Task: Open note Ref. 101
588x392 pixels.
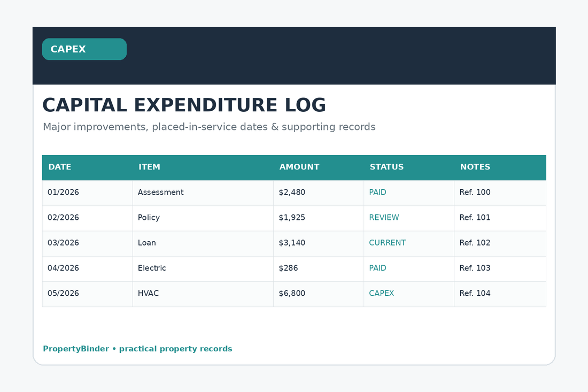Action: [x=475, y=218]
